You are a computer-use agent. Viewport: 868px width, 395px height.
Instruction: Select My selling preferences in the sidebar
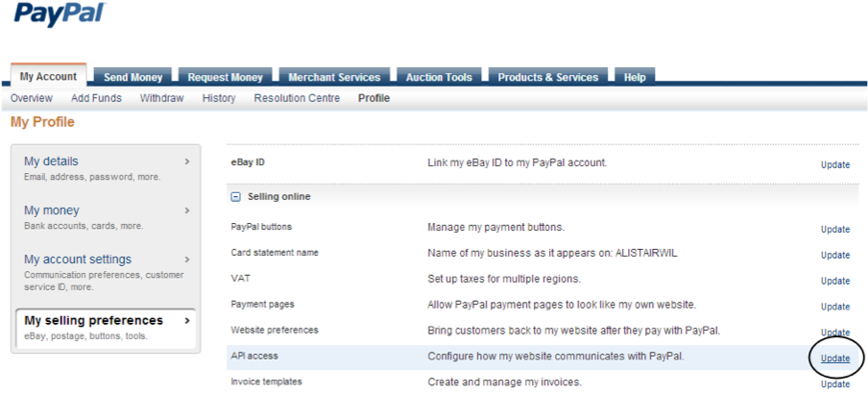click(106, 328)
